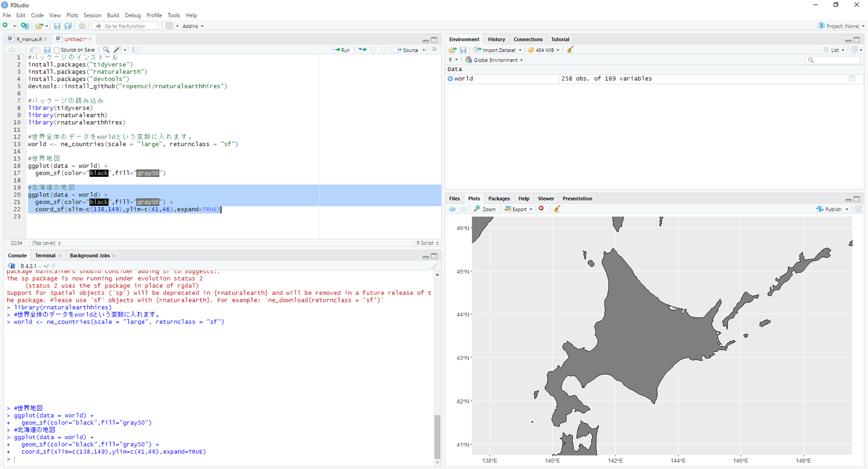
Task: Click the console vertical scrollbar thumb
Action: tap(437, 436)
